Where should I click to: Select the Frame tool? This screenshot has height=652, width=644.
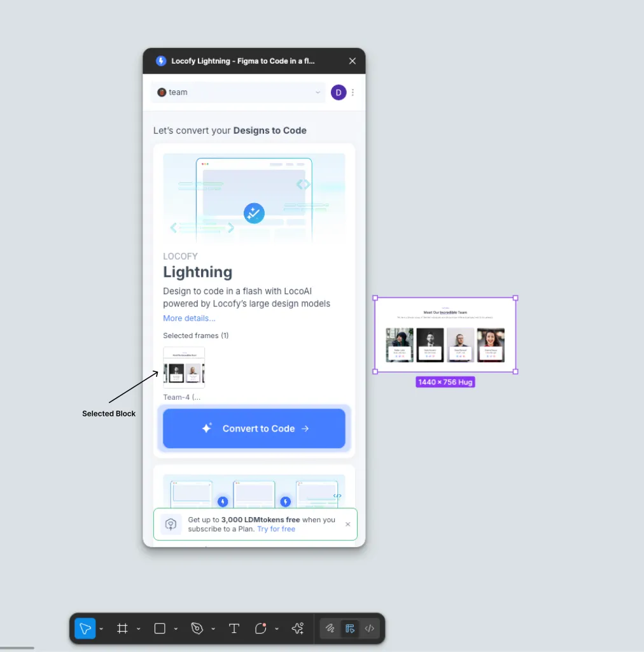coord(122,628)
